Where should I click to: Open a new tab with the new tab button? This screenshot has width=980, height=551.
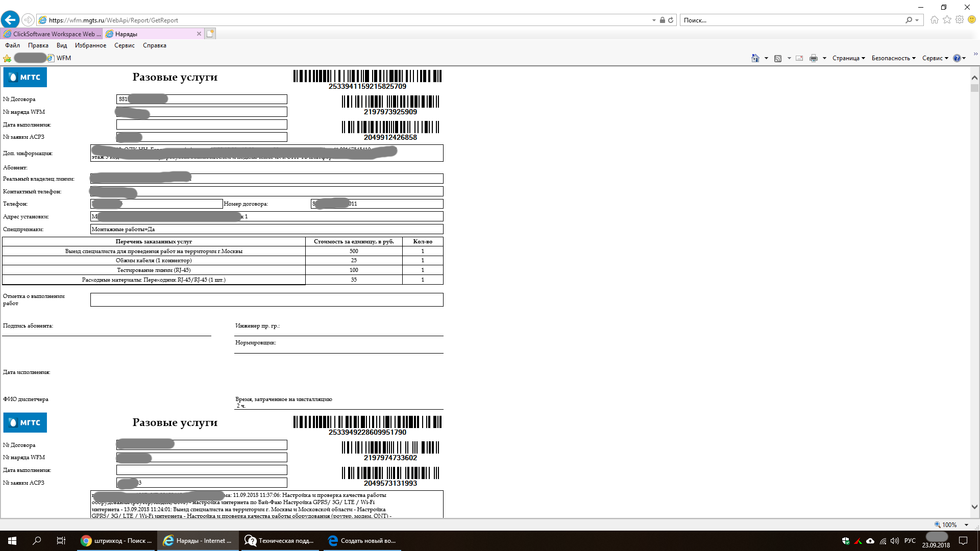[x=210, y=34]
